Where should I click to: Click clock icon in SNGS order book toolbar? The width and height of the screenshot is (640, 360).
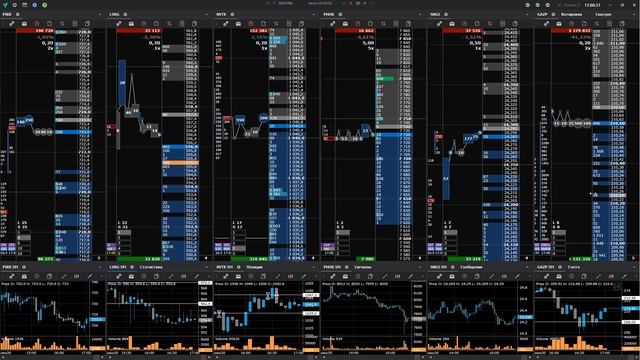click(x=465, y=24)
